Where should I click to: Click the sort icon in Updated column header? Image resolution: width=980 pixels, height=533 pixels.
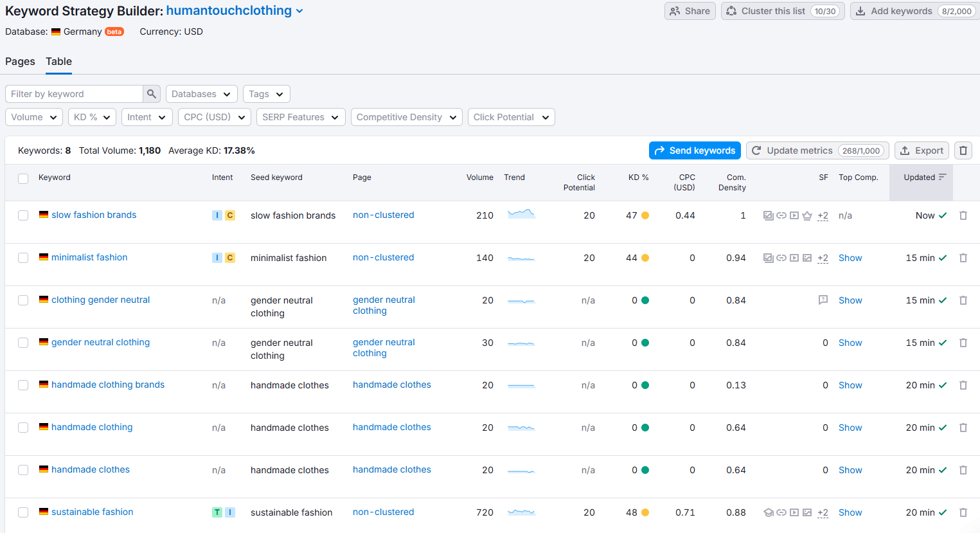(x=942, y=177)
